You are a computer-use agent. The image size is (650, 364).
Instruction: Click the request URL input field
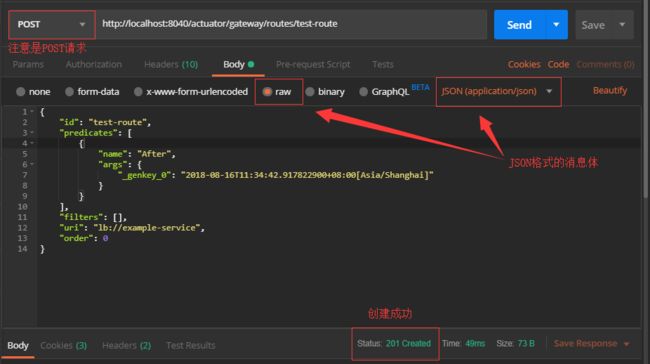[x=292, y=24]
